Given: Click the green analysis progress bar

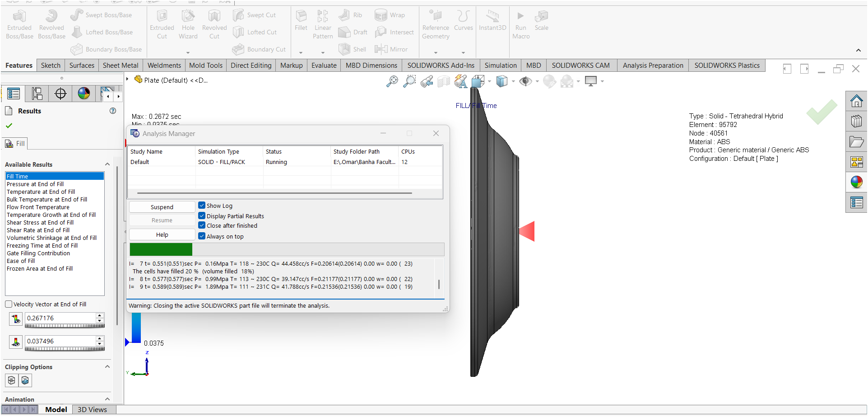Looking at the screenshot, I should point(161,249).
